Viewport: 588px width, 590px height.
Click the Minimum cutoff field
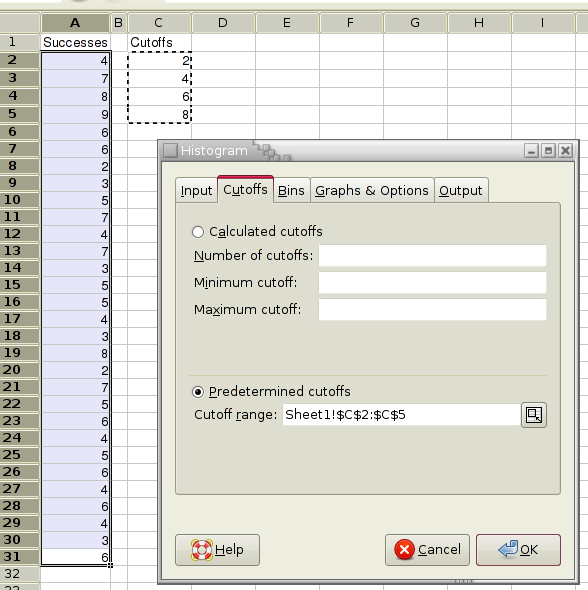point(432,282)
